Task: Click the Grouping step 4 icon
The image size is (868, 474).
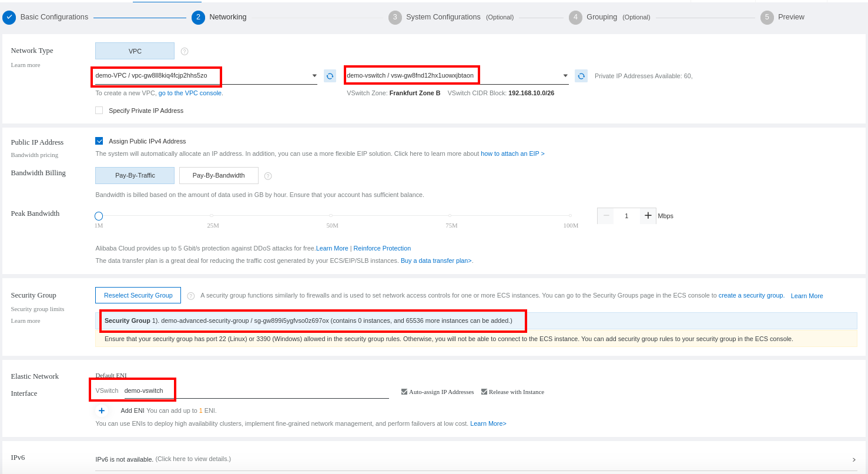Action: point(575,17)
